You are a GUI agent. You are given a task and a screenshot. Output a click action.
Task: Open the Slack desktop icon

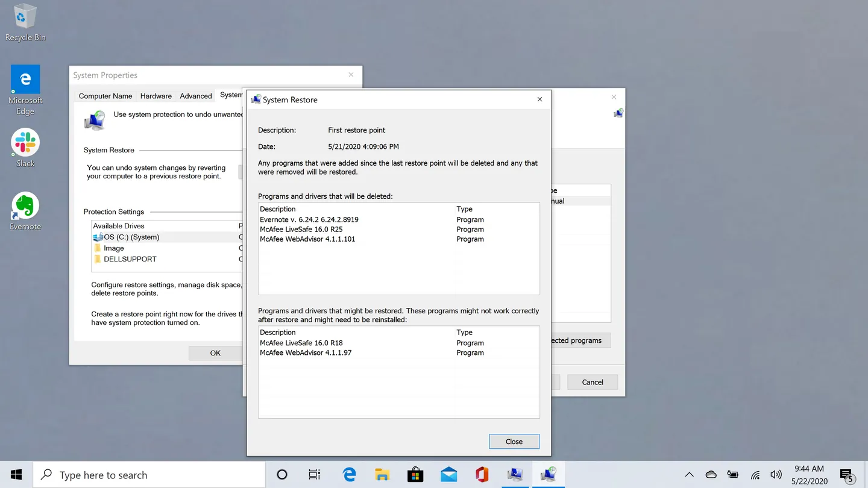pyautogui.click(x=25, y=148)
